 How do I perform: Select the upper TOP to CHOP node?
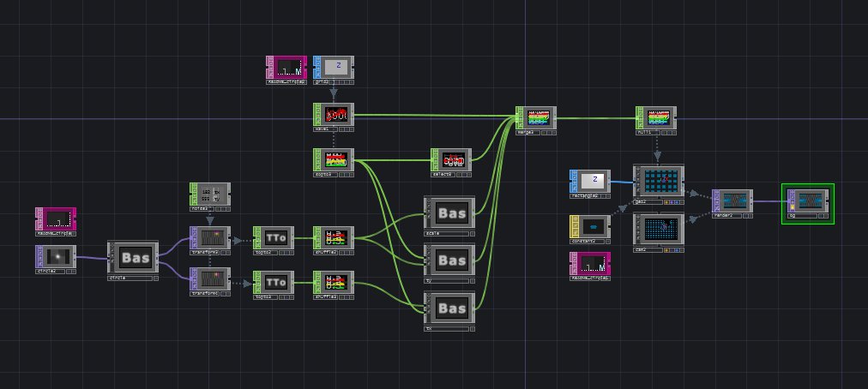276,237
